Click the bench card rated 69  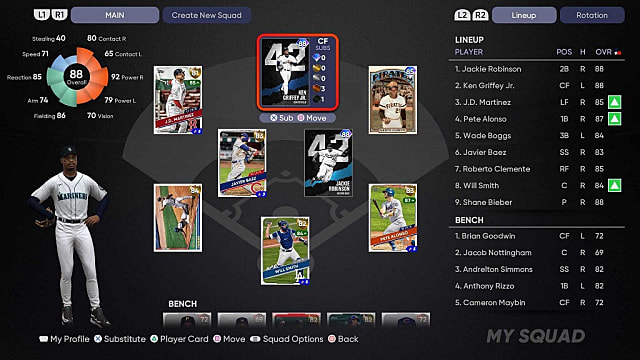click(242, 320)
